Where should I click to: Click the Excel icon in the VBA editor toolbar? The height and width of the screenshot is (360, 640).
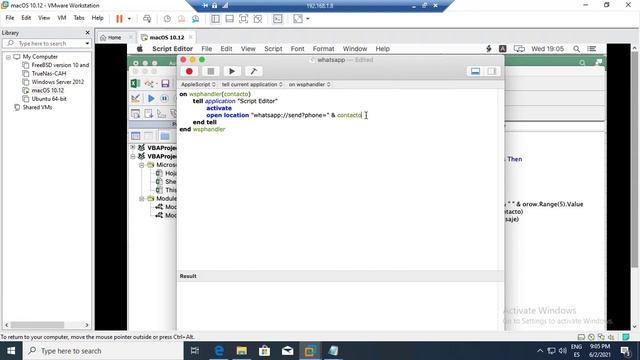coord(136,84)
